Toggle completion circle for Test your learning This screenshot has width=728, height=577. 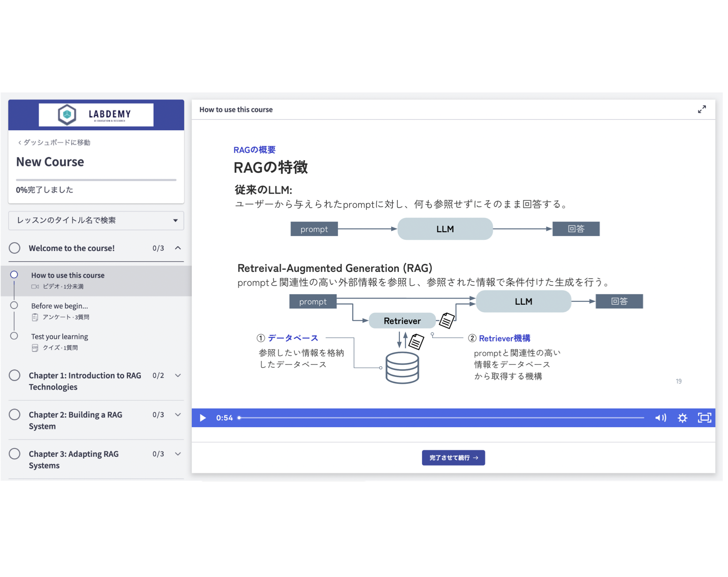(x=14, y=336)
